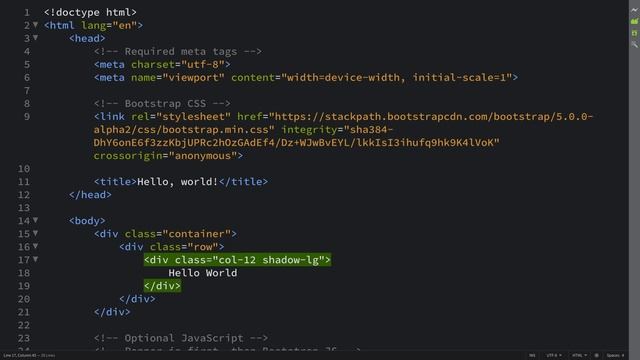Click the green plugin icon in sidebar
The image size is (640, 360).
634,33
